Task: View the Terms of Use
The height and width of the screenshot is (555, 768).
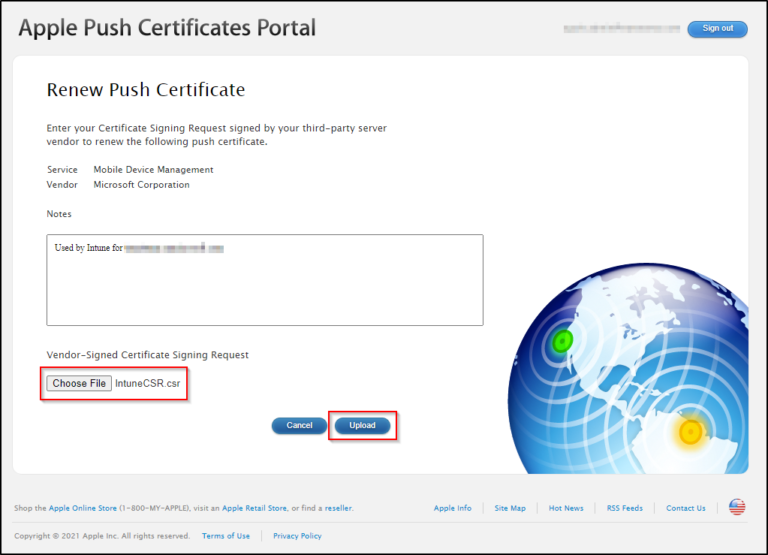Action: pos(226,536)
